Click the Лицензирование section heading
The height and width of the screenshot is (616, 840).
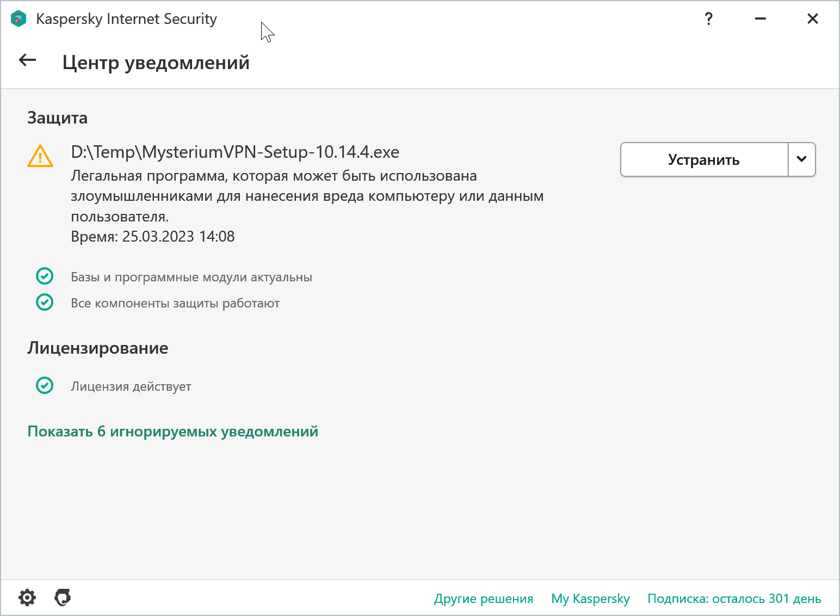pyautogui.click(x=98, y=348)
